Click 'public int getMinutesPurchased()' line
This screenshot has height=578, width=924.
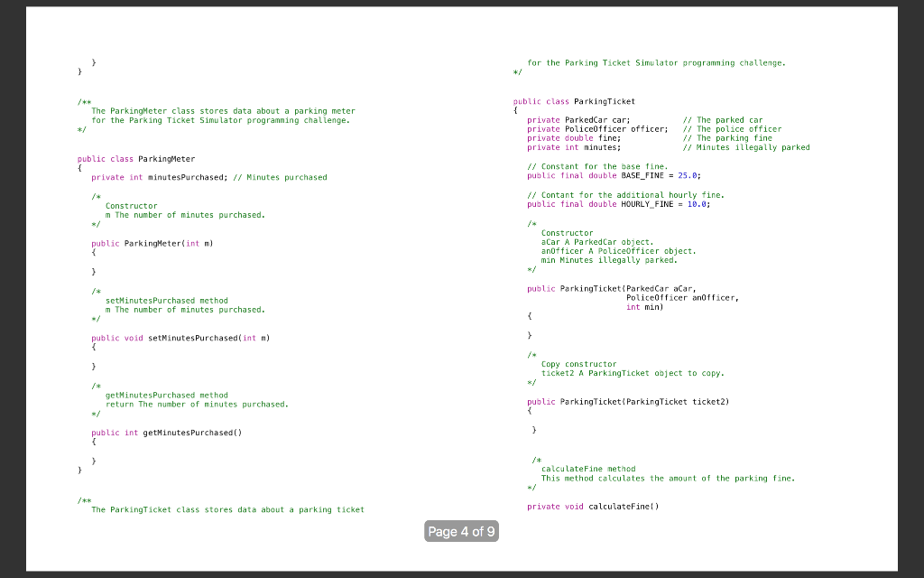[166, 433]
